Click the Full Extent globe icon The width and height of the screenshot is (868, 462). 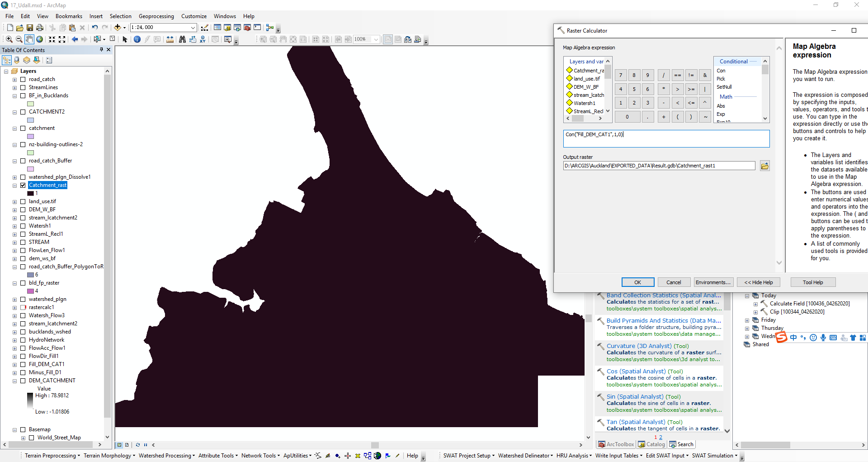pyautogui.click(x=40, y=39)
